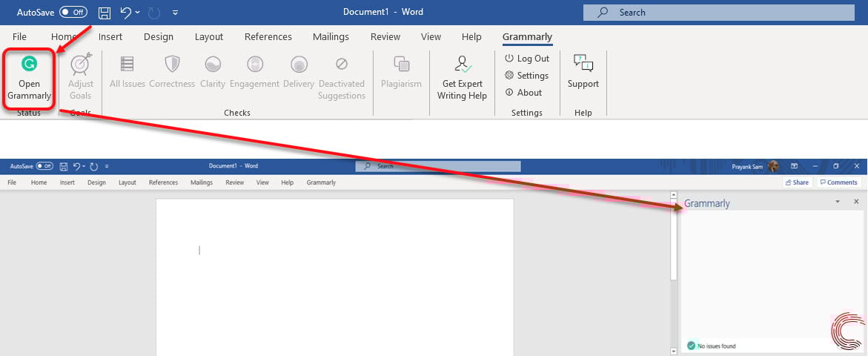
Task: Open Grammarly tab in lower Word window
Action: click(321, 182)
